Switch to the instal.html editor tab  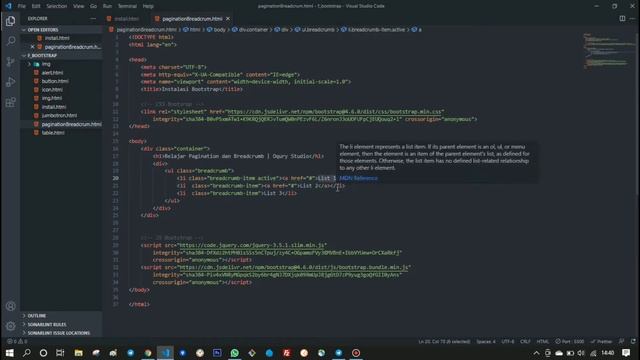point(127,19)
